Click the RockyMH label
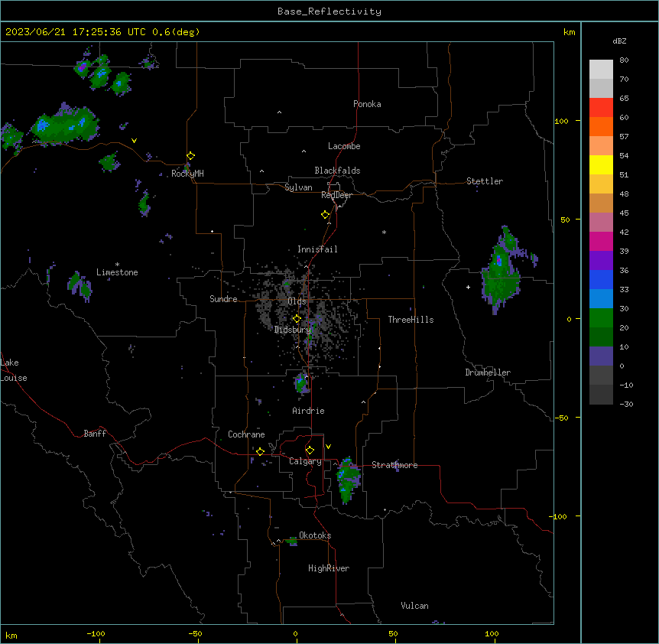The image size is (659, 644). click(187, 174)
